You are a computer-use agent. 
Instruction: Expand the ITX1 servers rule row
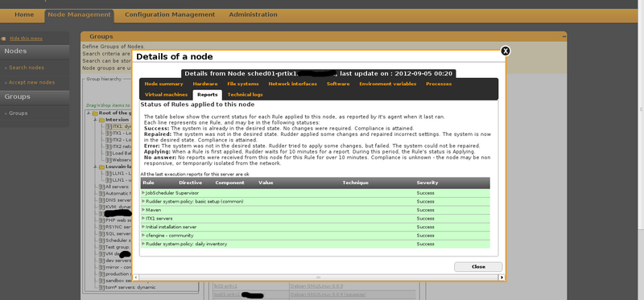143,218
